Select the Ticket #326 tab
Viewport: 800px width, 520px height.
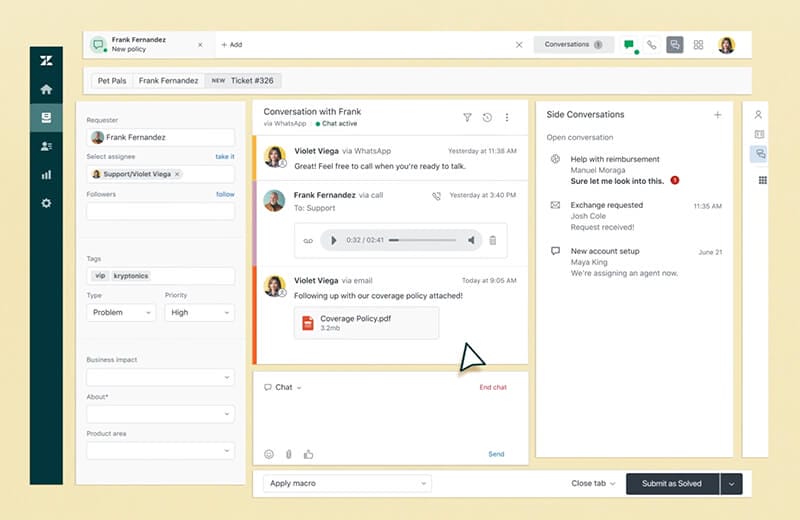pyautogui.click(x=243, y=81)
